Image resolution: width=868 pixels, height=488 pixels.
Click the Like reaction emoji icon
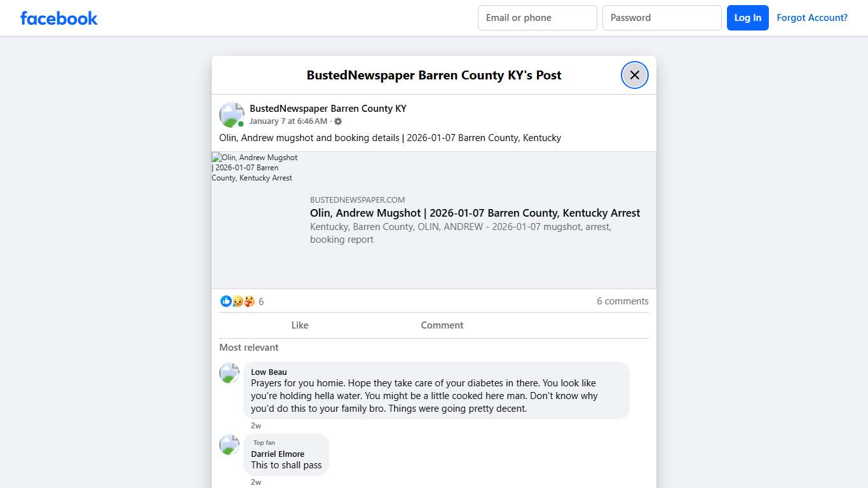[x=226, y=301]
